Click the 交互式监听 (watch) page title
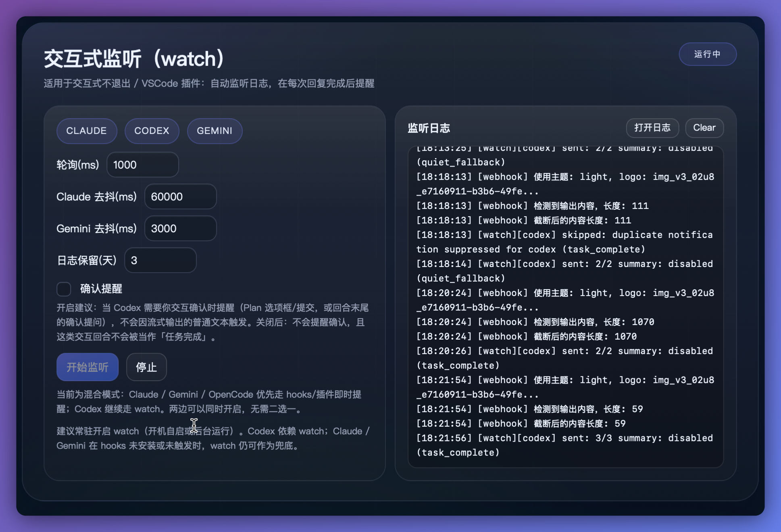This screenshot has width=781, height=532. click(134, 59)
